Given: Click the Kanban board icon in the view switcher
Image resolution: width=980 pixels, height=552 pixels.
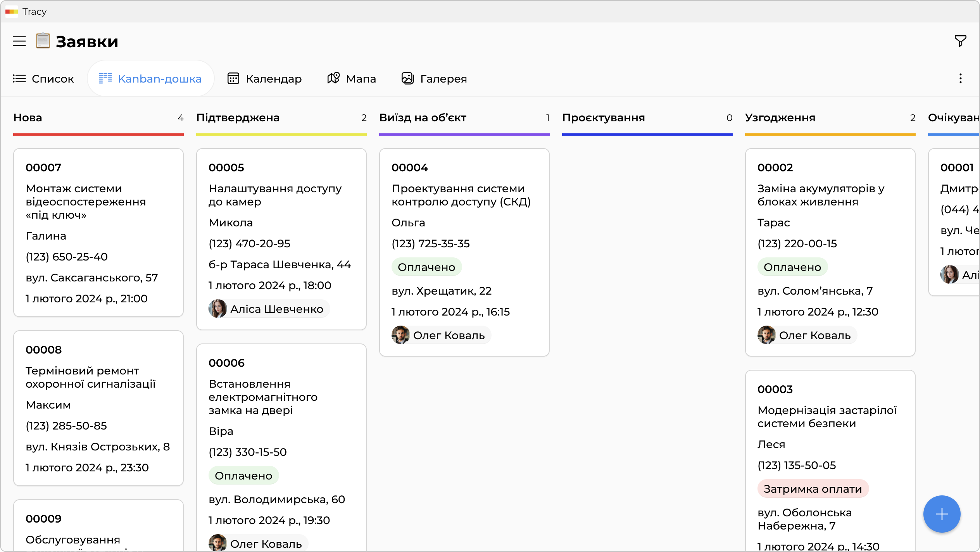Looking at the screenshot, I should tap(106, 78).
